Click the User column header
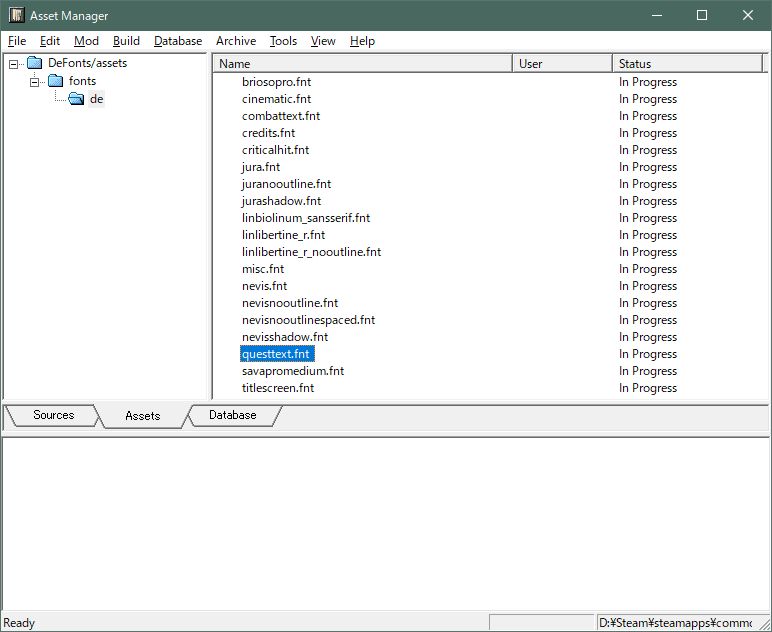 (562, 64)
